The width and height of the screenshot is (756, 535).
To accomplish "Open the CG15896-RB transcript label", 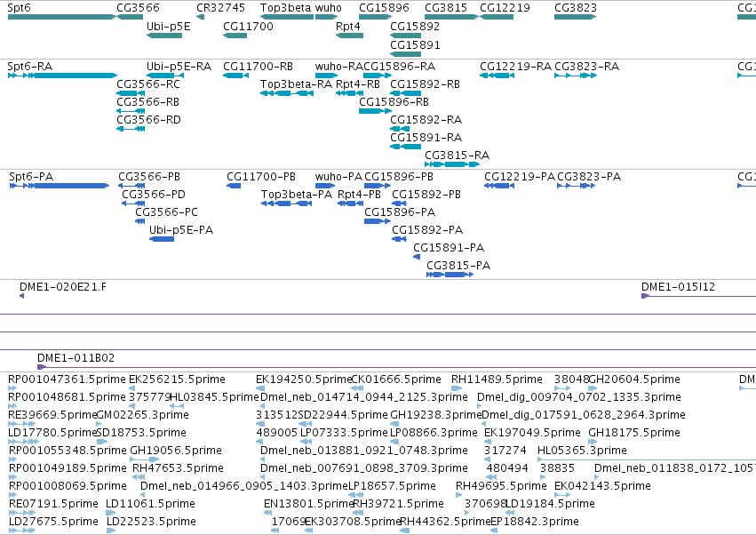I will (394, 102).
